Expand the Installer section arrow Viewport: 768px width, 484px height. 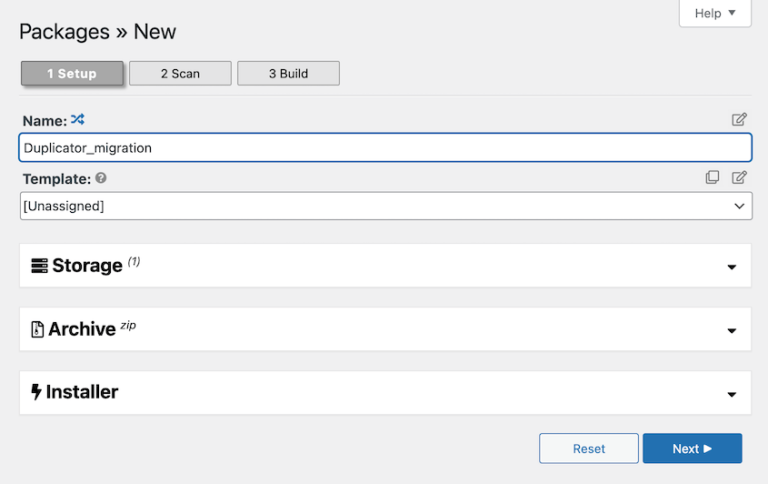731,394
